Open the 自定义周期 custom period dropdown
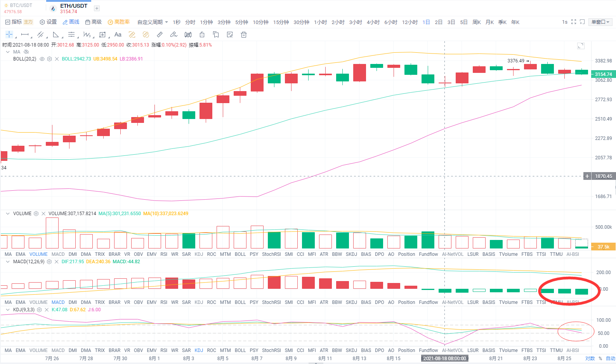This screenshot has height=364, width=616. (153, 22)
